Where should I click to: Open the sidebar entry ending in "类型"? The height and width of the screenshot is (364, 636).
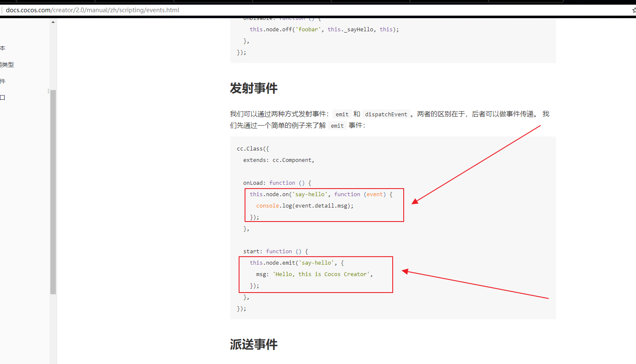(7, 65)
